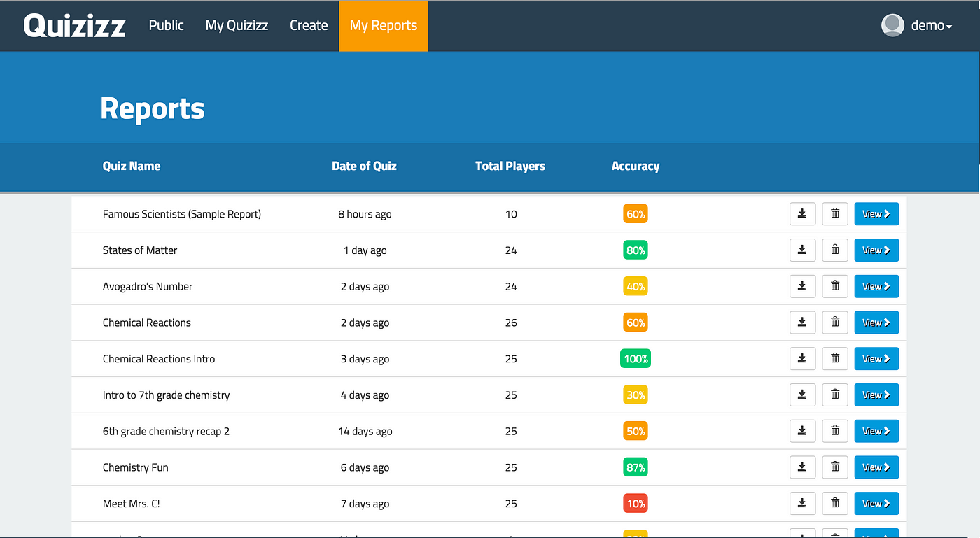Screen dimensions: 980x538
Task: Click the player count '26'
Action: pos(511,323)
